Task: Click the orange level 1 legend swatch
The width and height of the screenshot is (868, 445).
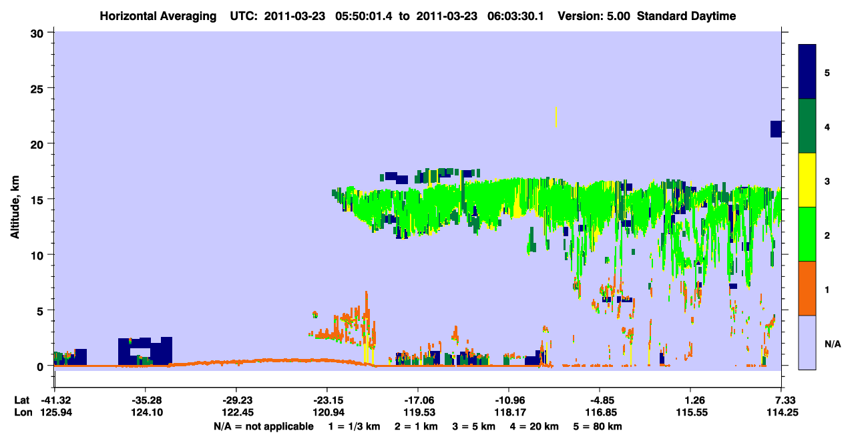Action: point(807,288)
